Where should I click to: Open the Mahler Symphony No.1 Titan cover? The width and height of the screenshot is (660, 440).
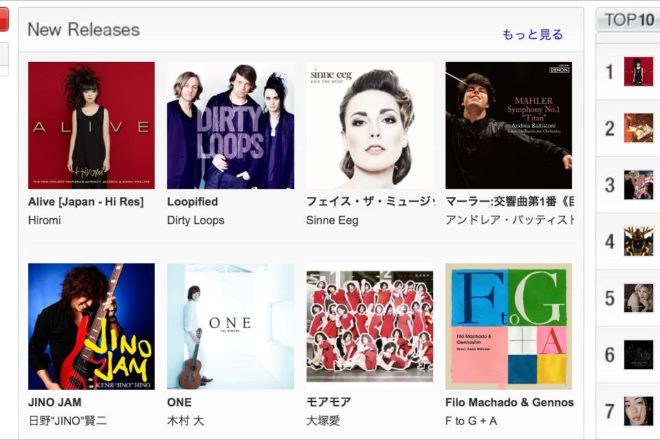(508, 125)
